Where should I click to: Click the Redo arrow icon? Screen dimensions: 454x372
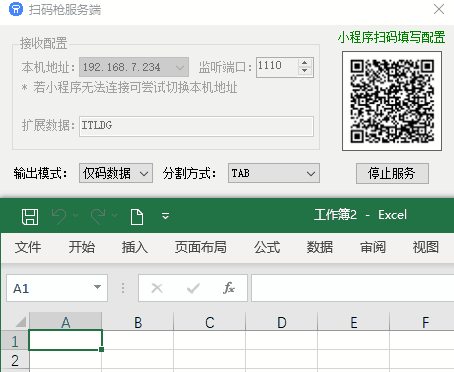point(98,216)
